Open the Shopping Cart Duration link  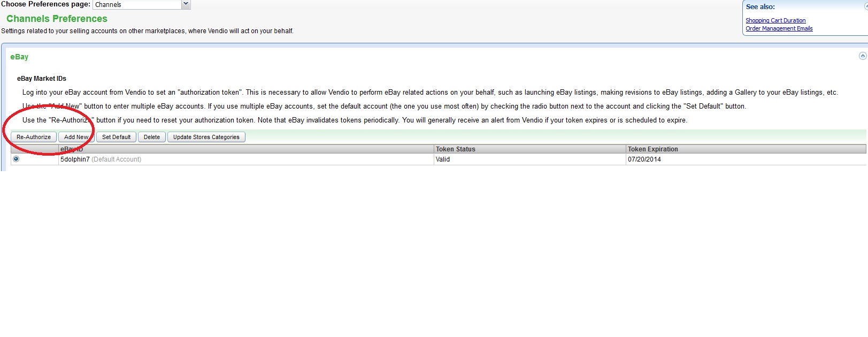[x=775, y=20]
